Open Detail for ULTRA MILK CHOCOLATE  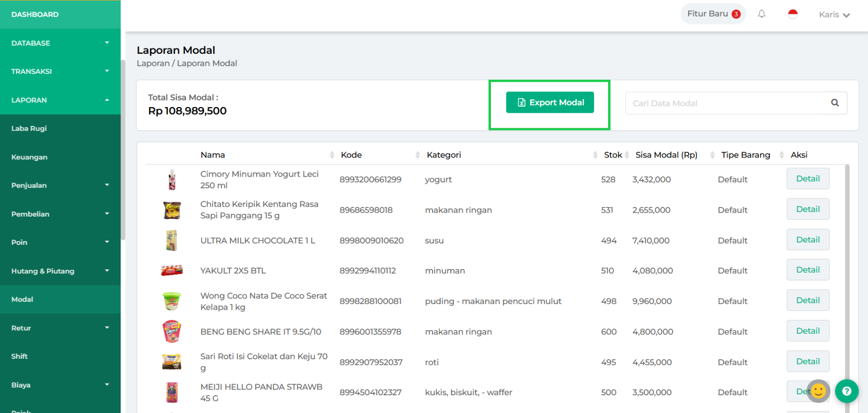[x=807, y=240]
